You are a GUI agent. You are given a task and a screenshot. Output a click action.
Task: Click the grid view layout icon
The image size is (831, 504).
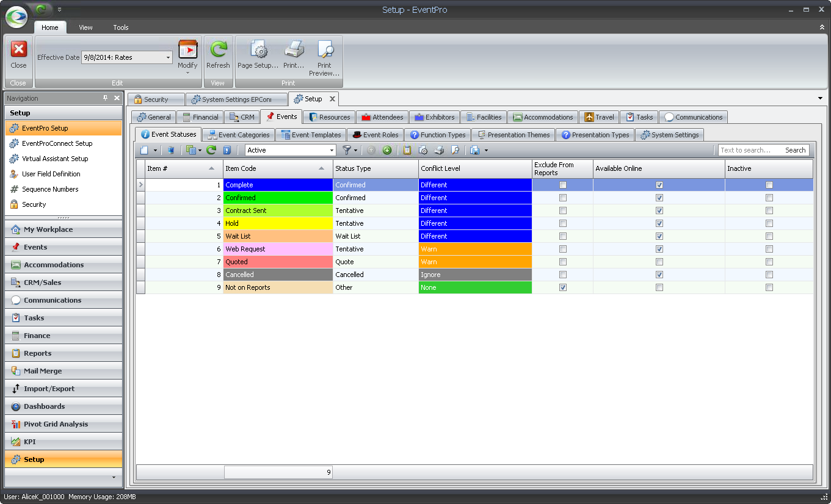click(191, 150)
